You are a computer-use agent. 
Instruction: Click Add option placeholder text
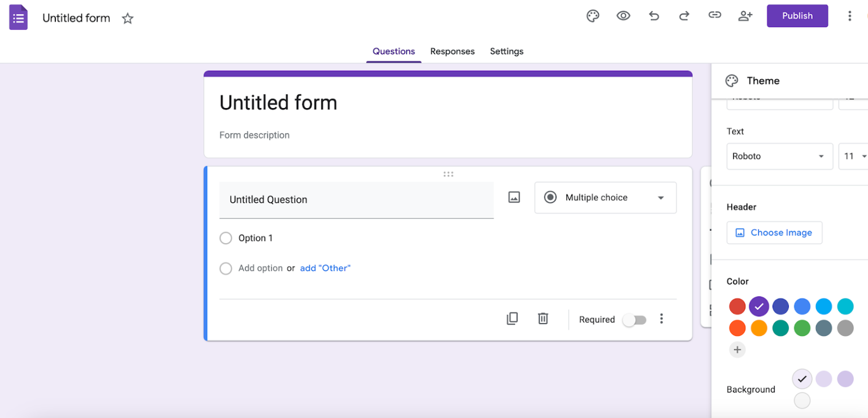(261, 268)
